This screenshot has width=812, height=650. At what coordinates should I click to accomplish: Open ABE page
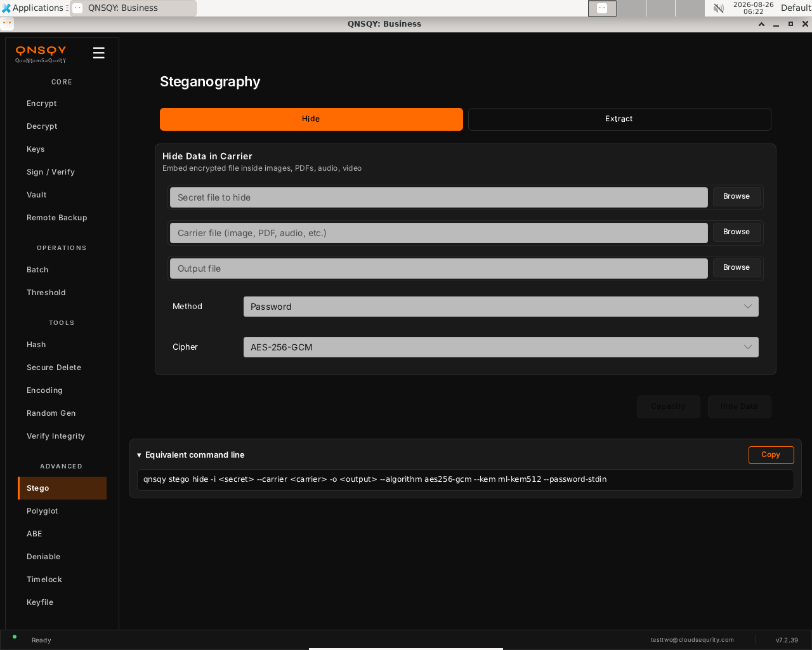coord(62,534)
